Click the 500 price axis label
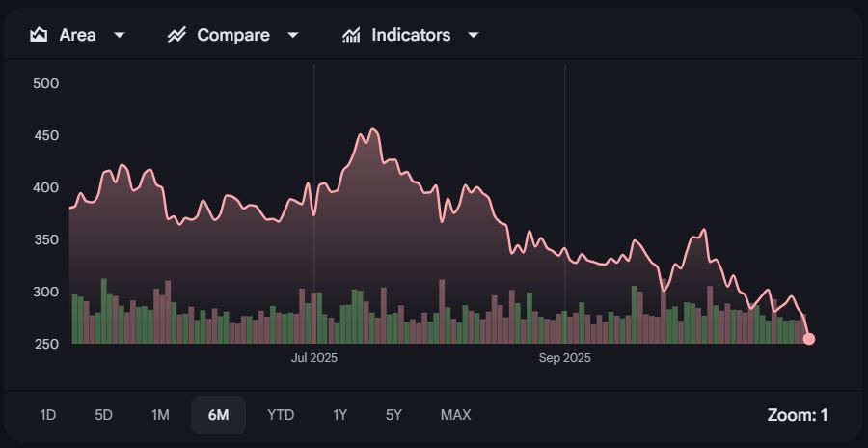This screenshot has height=448, width=868. point(45,83)
